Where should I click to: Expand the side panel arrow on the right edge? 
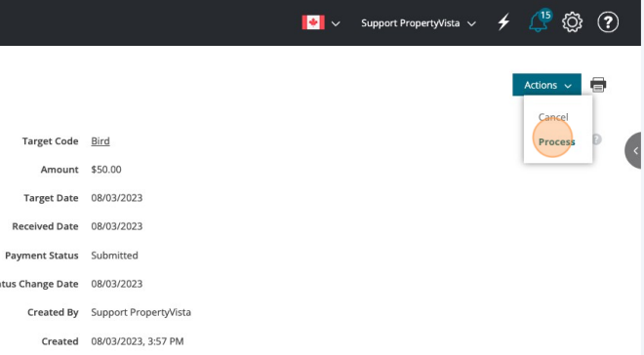[x=633, y=150]
